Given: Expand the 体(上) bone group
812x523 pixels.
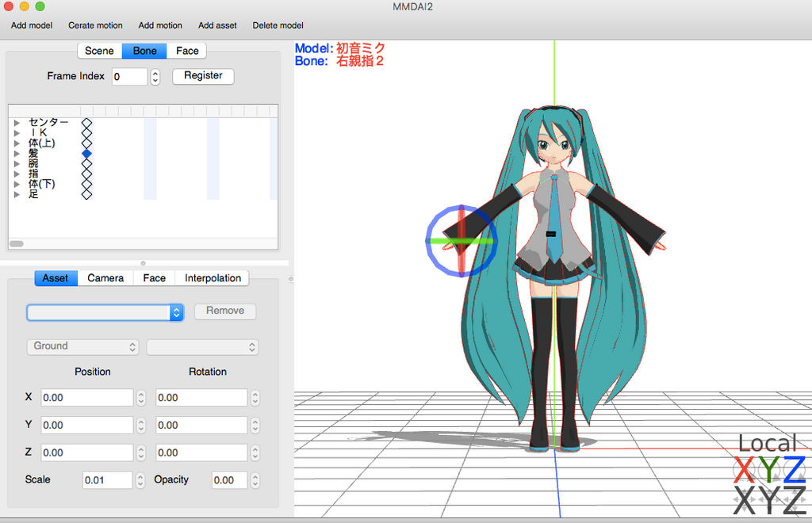Looking at the screenshot, I should click(x=17, y=143).
